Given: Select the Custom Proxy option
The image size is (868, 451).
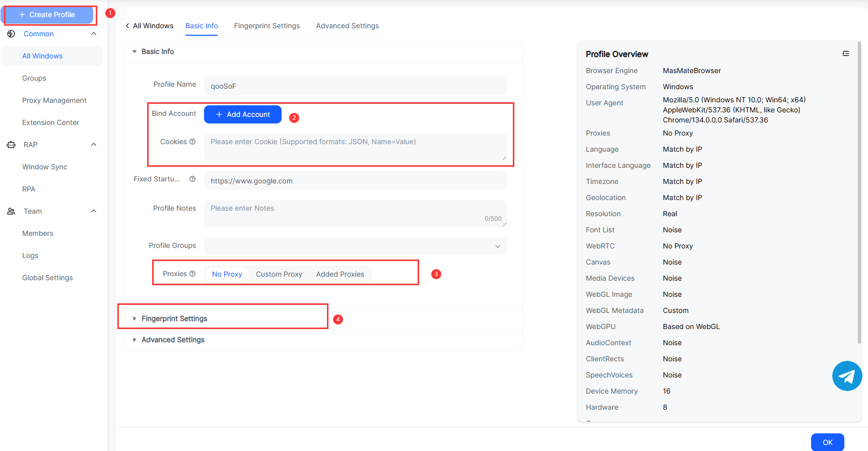Looking at the screenshot, I should point(279,274).
